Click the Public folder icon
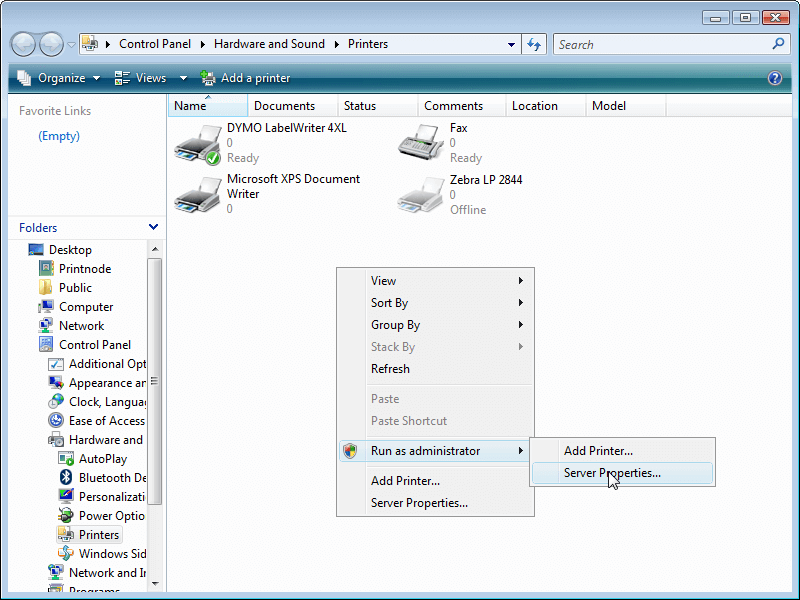This screenshot has width=800, height=600. pos(46,287)
